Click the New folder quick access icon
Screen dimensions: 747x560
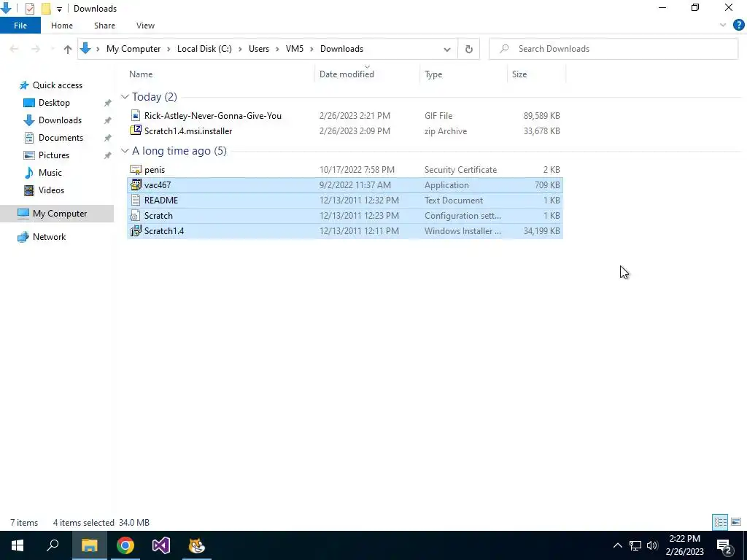pos(46,9)
